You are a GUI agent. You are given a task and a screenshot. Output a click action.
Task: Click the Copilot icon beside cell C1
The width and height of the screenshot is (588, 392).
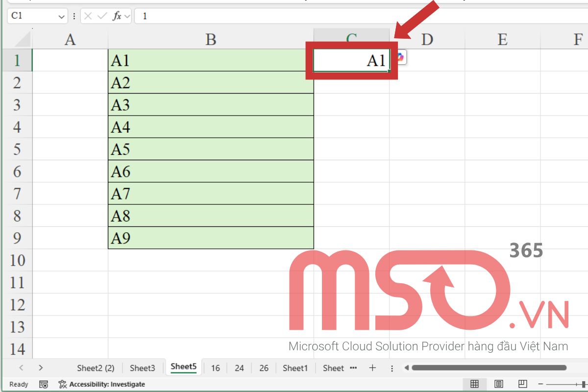pyautogui.click(x=400, y=57)
